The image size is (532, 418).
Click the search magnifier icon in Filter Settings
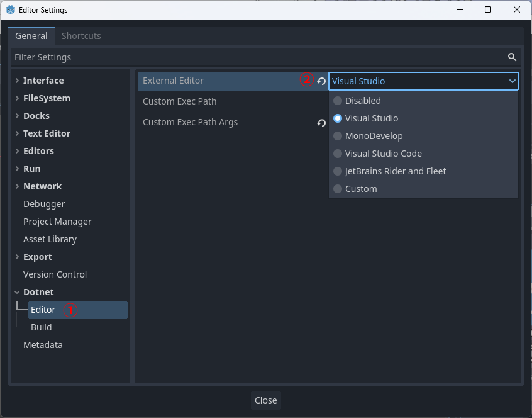coord(512,57)
